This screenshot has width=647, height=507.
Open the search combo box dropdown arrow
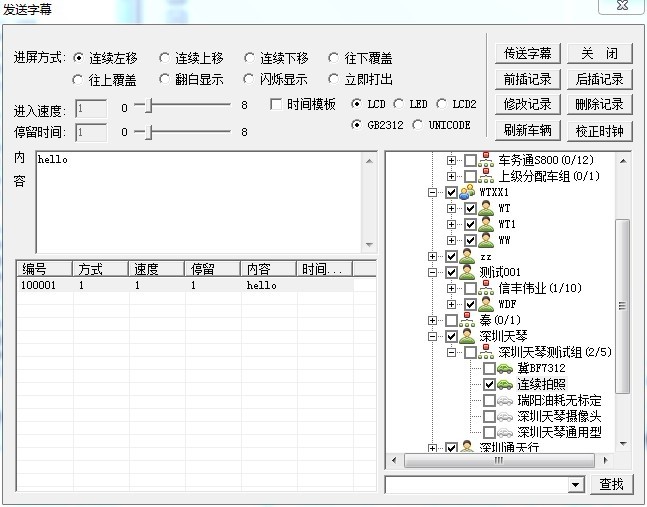coord(575,485)
